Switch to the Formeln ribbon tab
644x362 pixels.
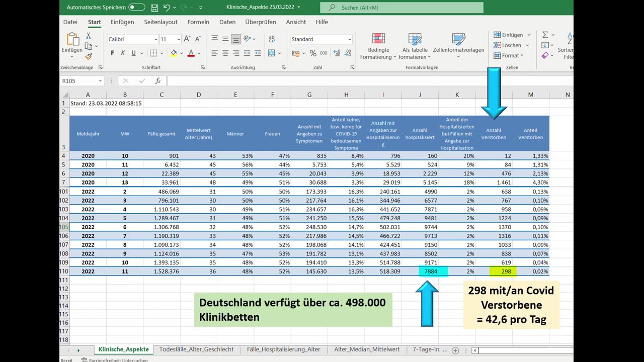point(198,22)
